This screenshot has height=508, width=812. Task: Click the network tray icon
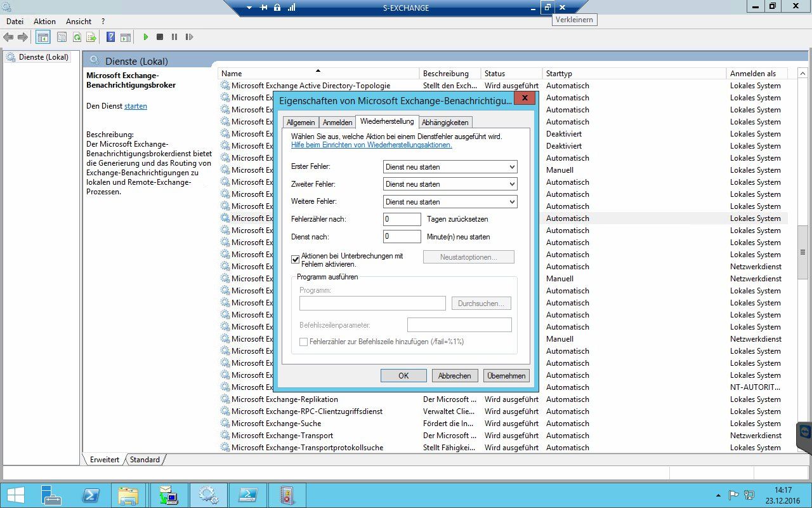(749, 495)
